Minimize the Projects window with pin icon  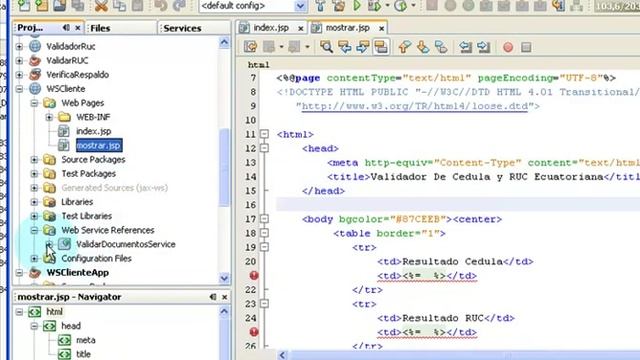(66, 28)
